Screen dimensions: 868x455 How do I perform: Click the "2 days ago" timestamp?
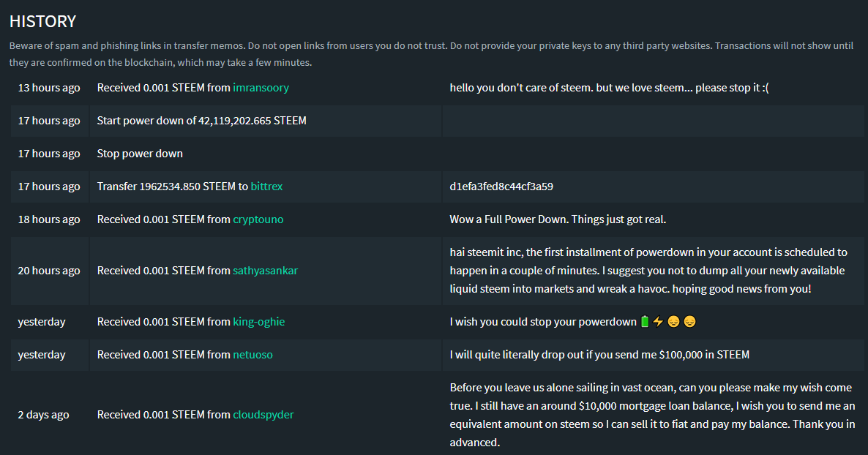point(43,415)
